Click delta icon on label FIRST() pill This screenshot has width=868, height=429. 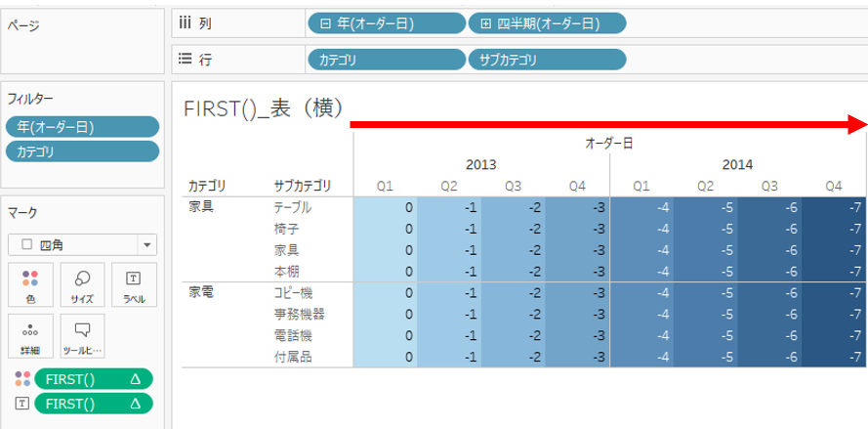point(135,404)
